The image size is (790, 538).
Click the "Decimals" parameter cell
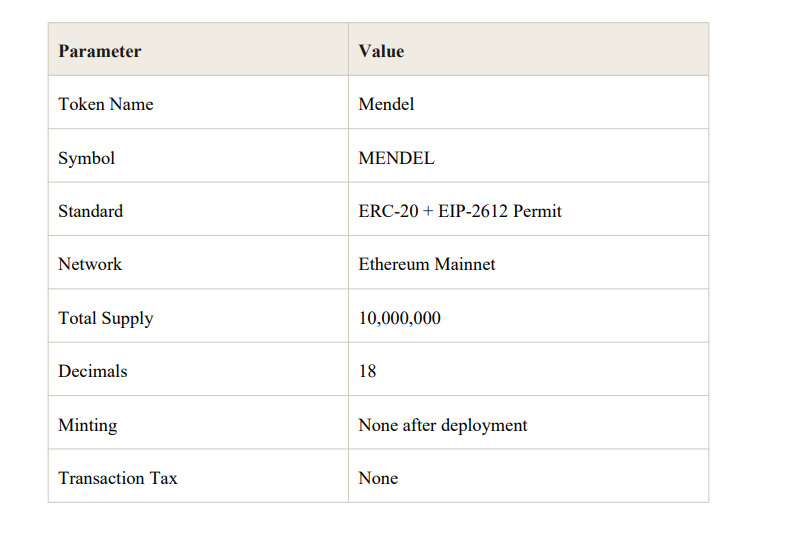click(93, 371)
